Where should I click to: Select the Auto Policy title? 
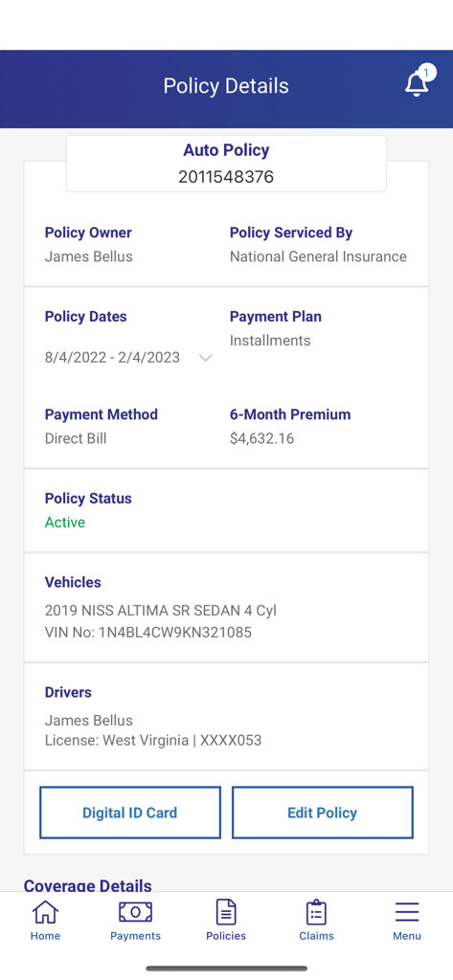[226, 150]
